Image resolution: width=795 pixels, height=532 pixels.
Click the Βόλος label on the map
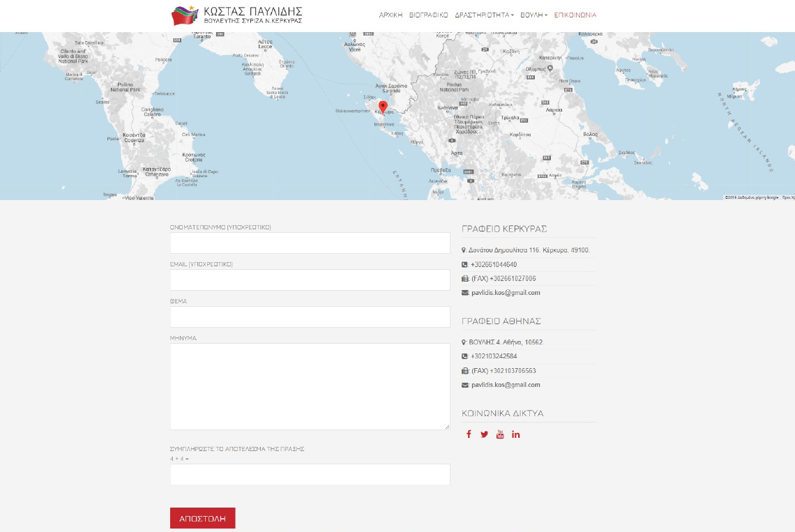pos(590,135)
